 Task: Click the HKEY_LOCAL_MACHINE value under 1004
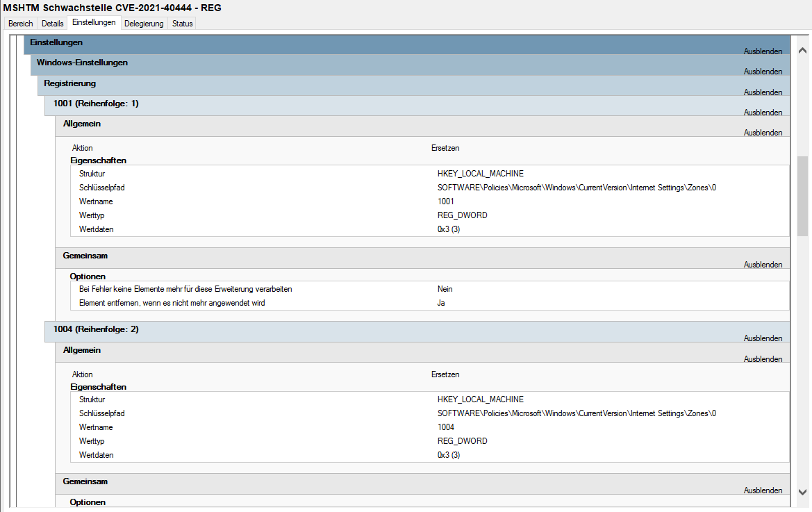(480, 399)
